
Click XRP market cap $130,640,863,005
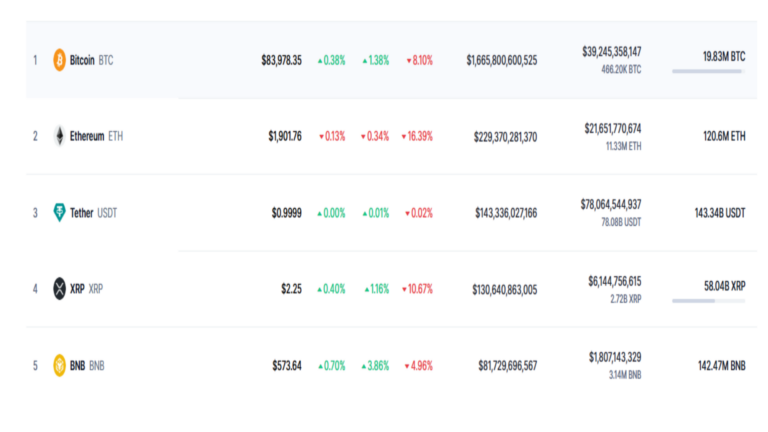504,289
